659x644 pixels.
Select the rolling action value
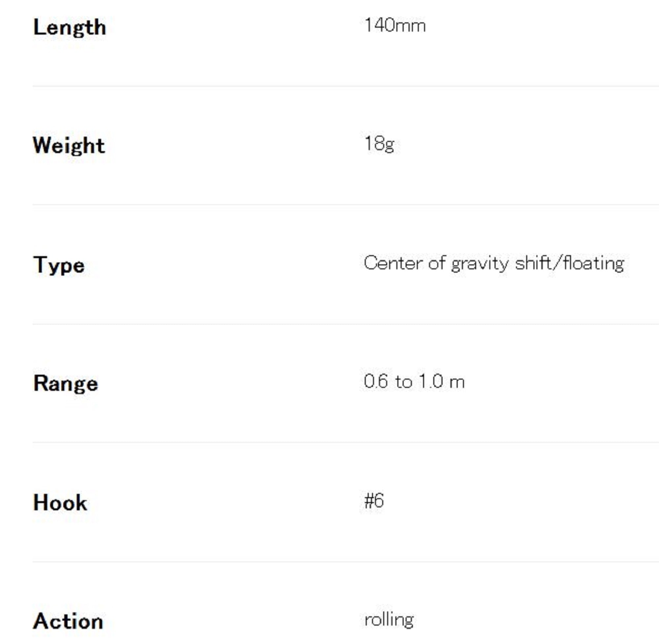click(x=389, y=620)
